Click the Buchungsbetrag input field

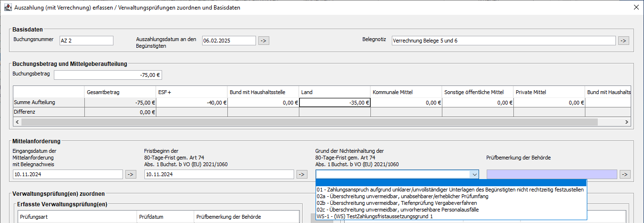point(108,75)
